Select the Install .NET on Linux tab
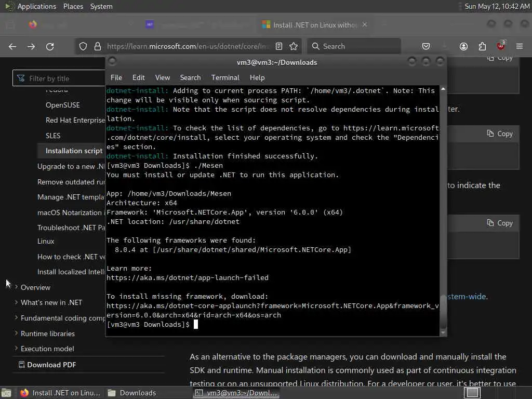This screenshot has height=399, width=532. (314, 25)
